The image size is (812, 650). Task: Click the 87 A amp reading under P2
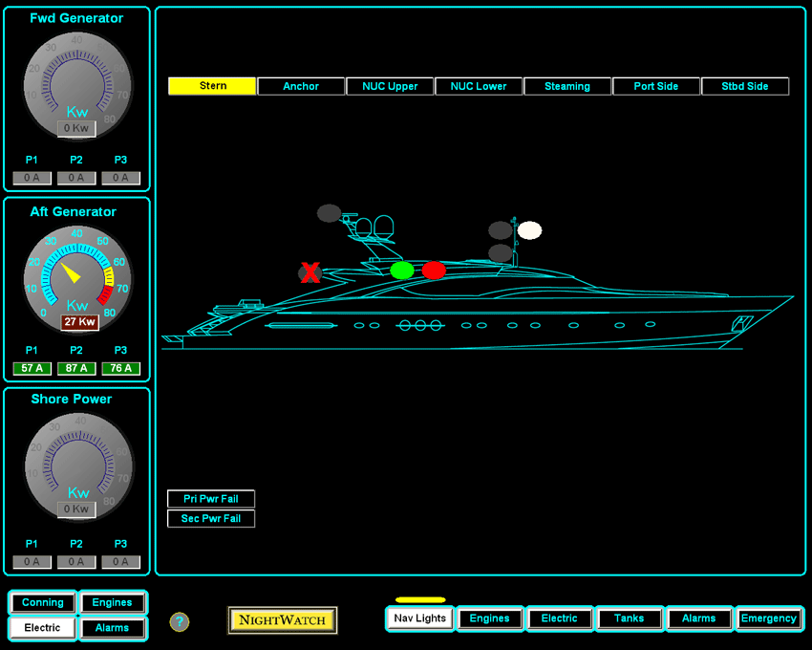tap(76, 367)
